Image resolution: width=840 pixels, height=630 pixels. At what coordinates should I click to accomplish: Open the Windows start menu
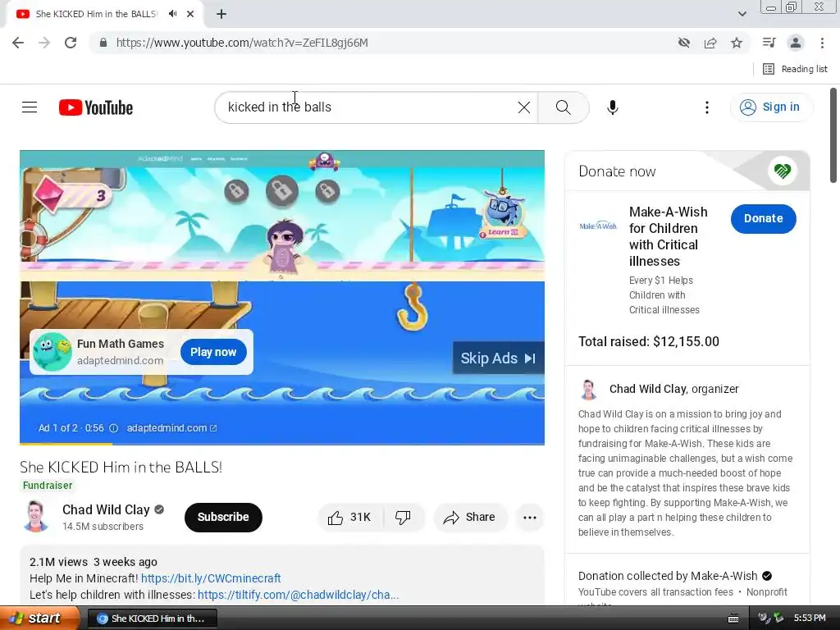39,619
